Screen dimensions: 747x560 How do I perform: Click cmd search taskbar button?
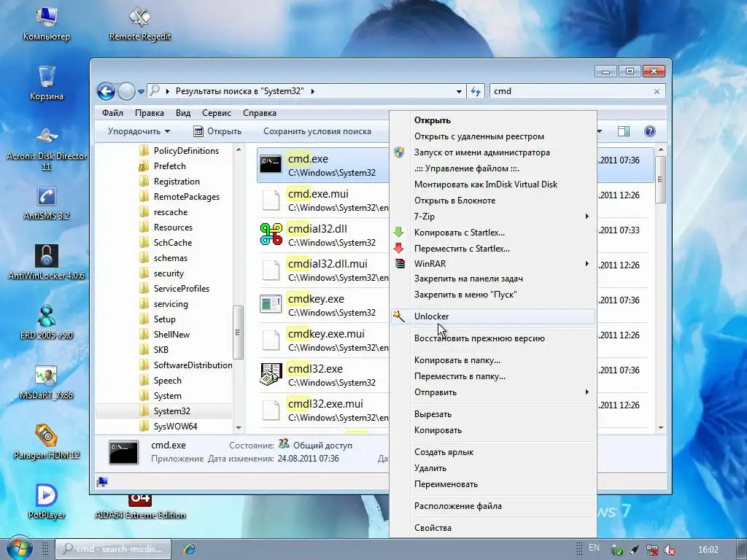(113, 549)
